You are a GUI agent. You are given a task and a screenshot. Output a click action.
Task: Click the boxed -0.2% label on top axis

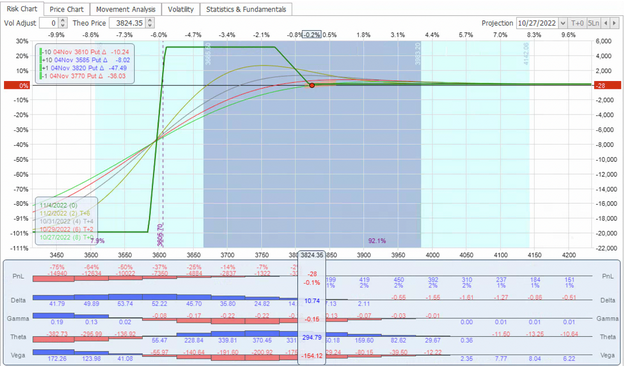[312, 35]
